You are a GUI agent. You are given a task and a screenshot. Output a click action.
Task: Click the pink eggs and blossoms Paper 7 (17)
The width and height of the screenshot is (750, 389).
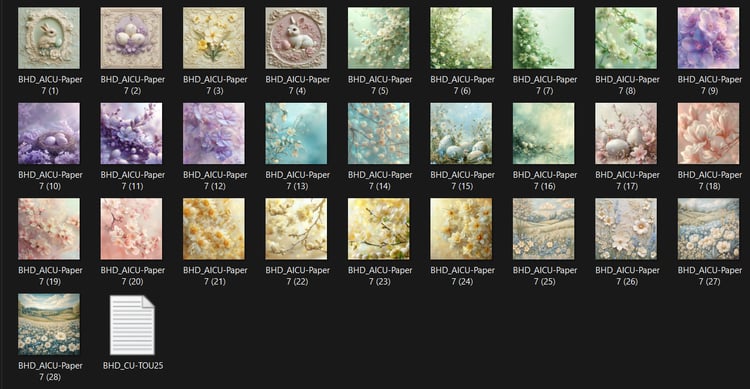pos(626,133)
